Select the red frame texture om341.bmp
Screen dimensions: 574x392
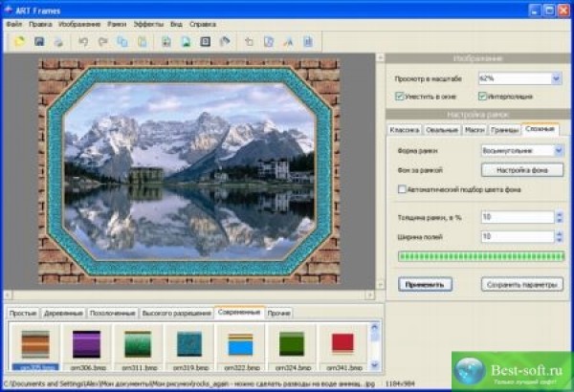point(343,343)
